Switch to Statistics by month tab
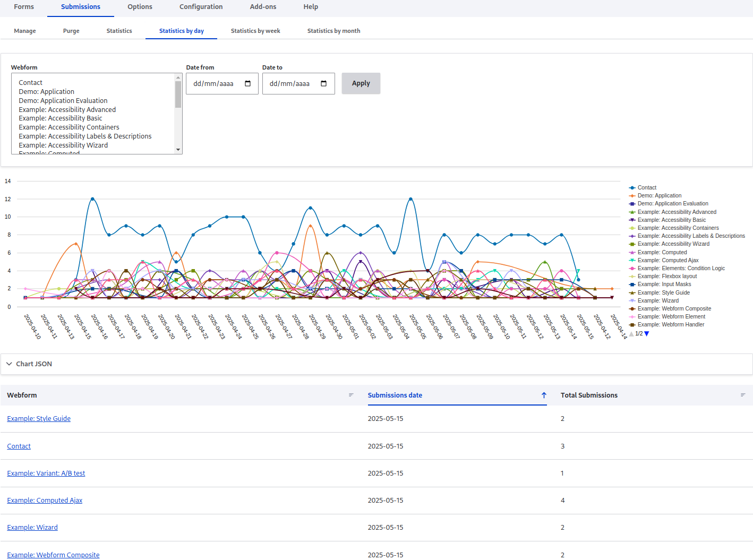753x560 pixels. click(x=333, y=31)
